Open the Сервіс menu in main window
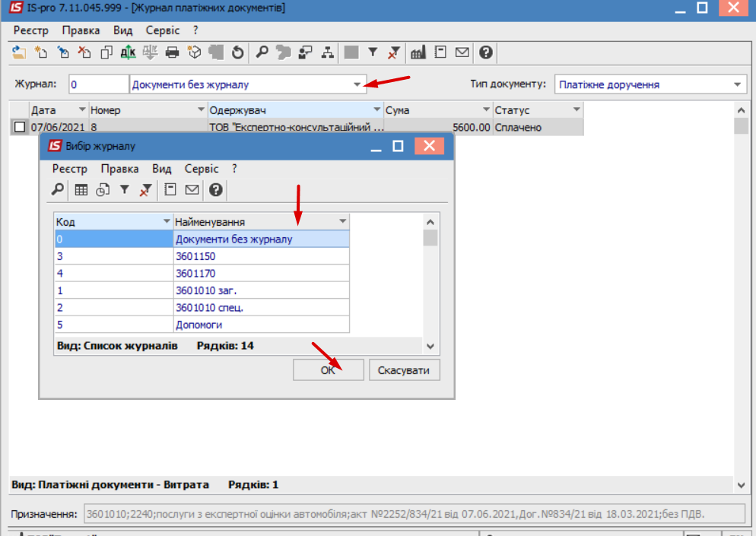Screen dimensions: 756x536 click(x=163, y=30)
